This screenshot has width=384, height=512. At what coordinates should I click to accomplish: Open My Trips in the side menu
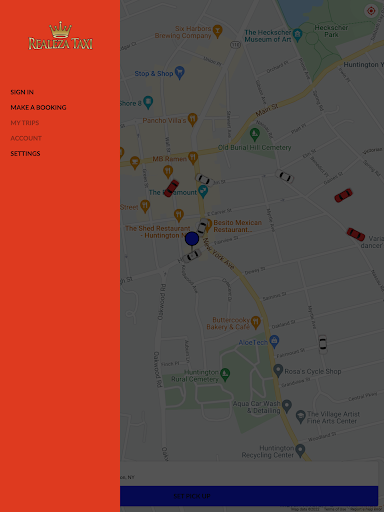pyautogui.click(x=25, y=123)
